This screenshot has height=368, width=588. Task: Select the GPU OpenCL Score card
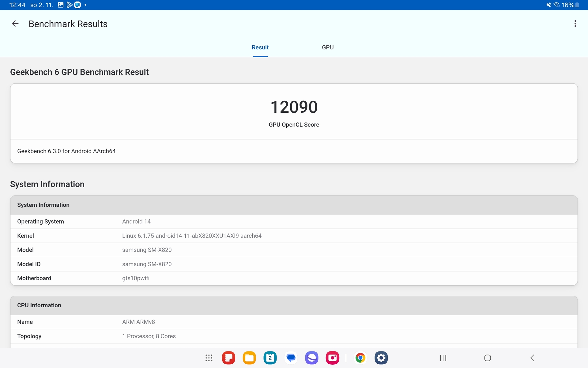click(x=294, y=111)
